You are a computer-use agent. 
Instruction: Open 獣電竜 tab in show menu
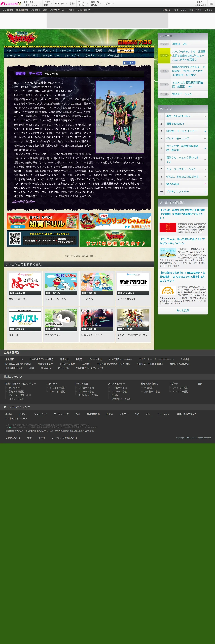(99, 50)
